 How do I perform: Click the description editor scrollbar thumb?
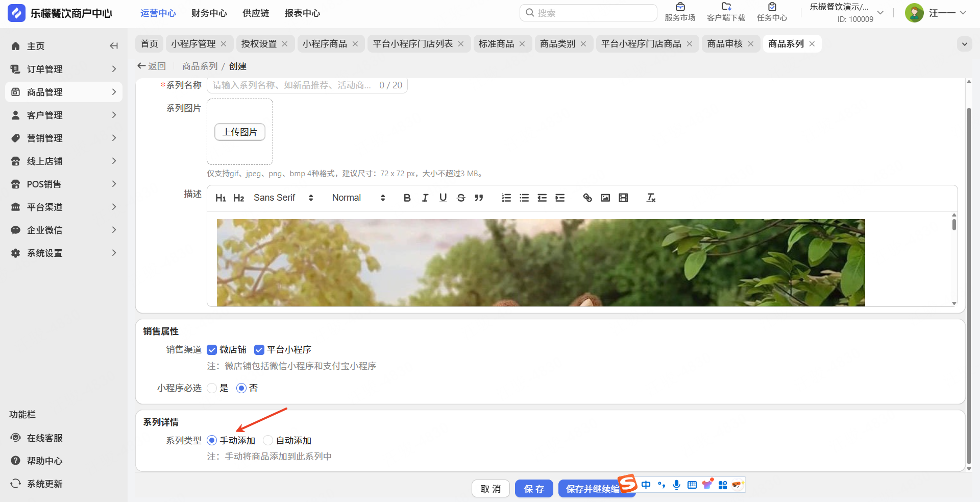coord(954,224)
